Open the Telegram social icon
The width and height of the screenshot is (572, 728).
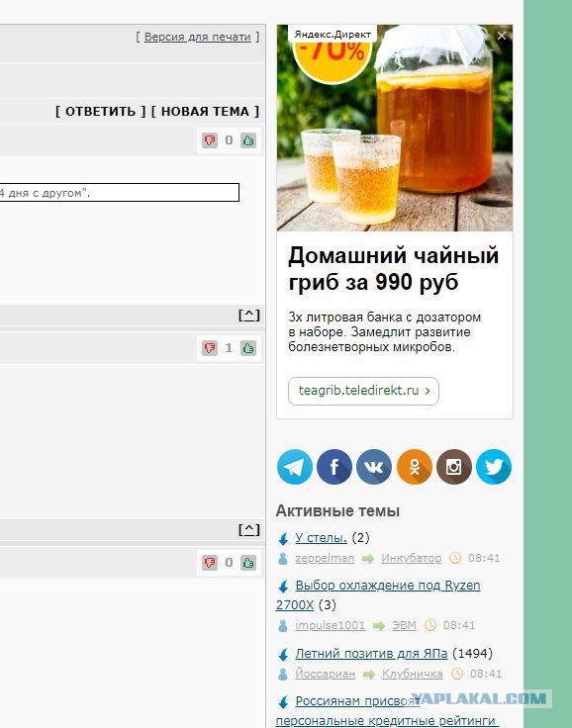tap(295, 467)
